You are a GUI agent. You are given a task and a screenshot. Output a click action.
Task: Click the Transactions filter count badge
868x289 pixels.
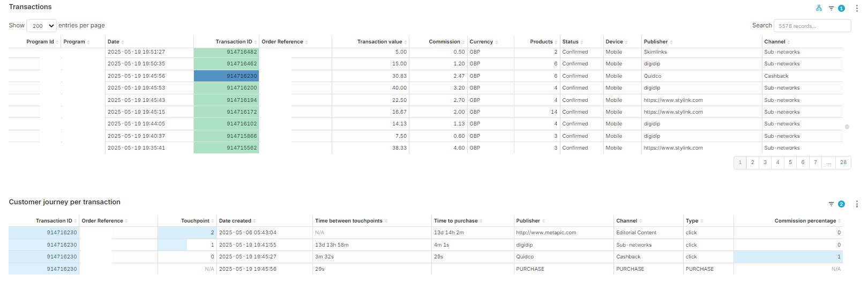pyautogui.click(x=841, y=9)
